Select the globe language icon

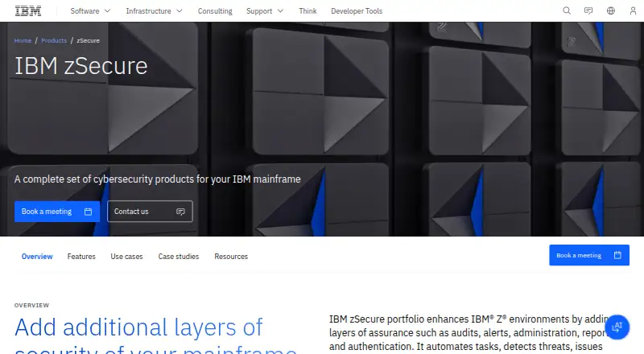click(x=611, y=10)
